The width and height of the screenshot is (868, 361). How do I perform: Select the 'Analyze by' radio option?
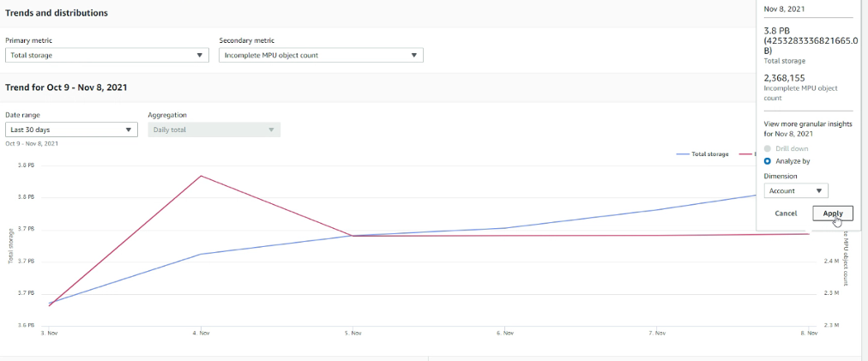pos(768,160)
